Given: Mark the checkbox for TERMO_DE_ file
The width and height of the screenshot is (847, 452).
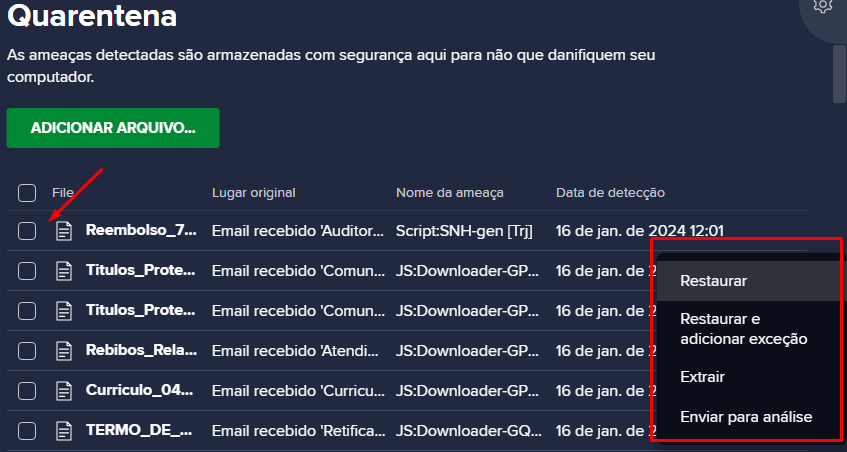Looking at the screenshot, I should point(27,431).
